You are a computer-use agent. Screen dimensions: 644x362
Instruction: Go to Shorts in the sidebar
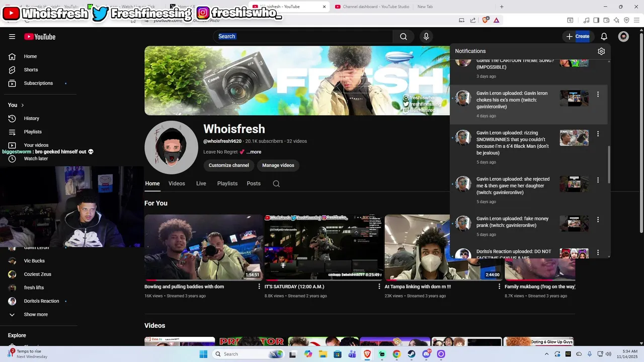(31, 70)
